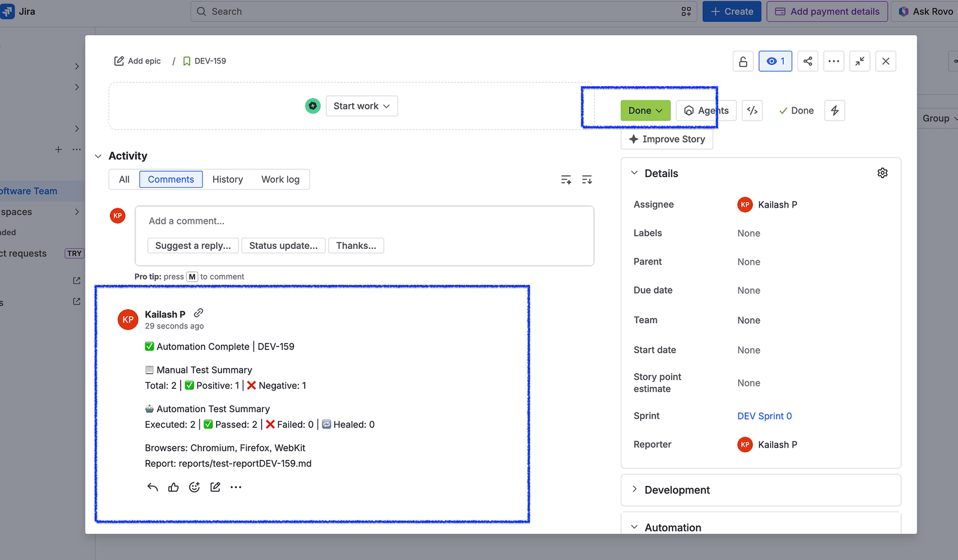Screen dimensions: 958x560
Task: Open the apps grid icon in search bar
Action: pos(686,11)
